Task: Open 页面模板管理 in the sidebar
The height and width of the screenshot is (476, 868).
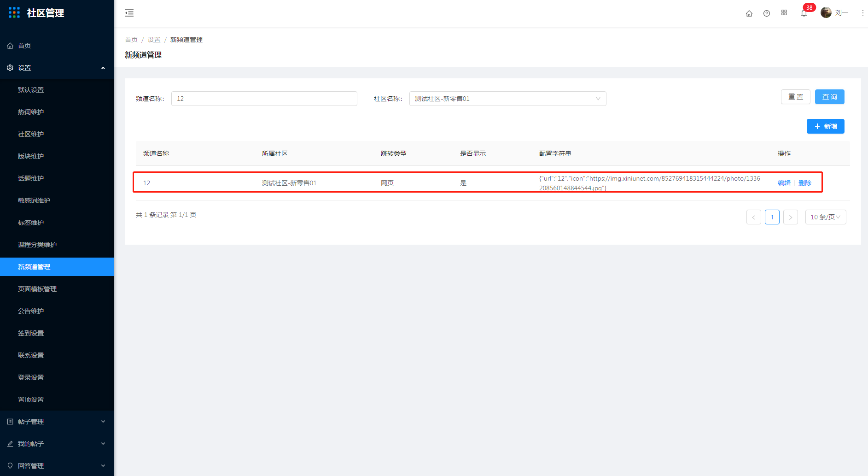Action: pyautogui.click(x=57, y=289)
